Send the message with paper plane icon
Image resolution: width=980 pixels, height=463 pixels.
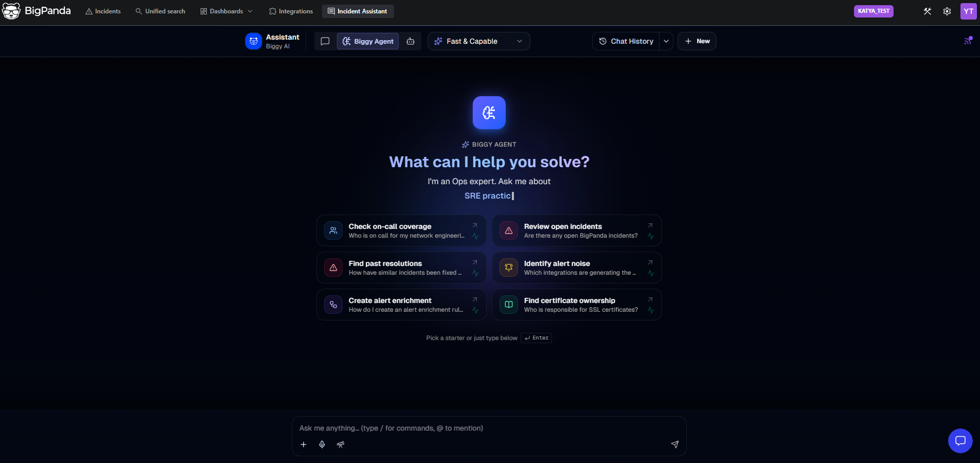pos(675,444)
